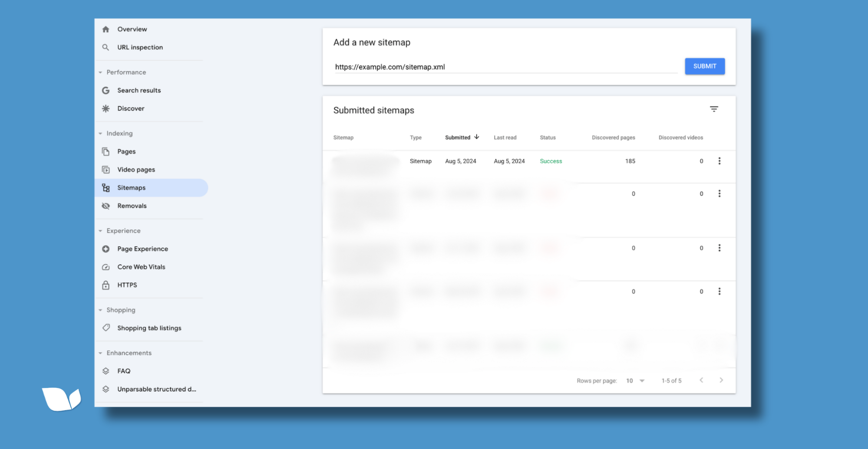Open the Rows per page dropdown
This screenshot has height=449, width=868.
coord(635,381)
